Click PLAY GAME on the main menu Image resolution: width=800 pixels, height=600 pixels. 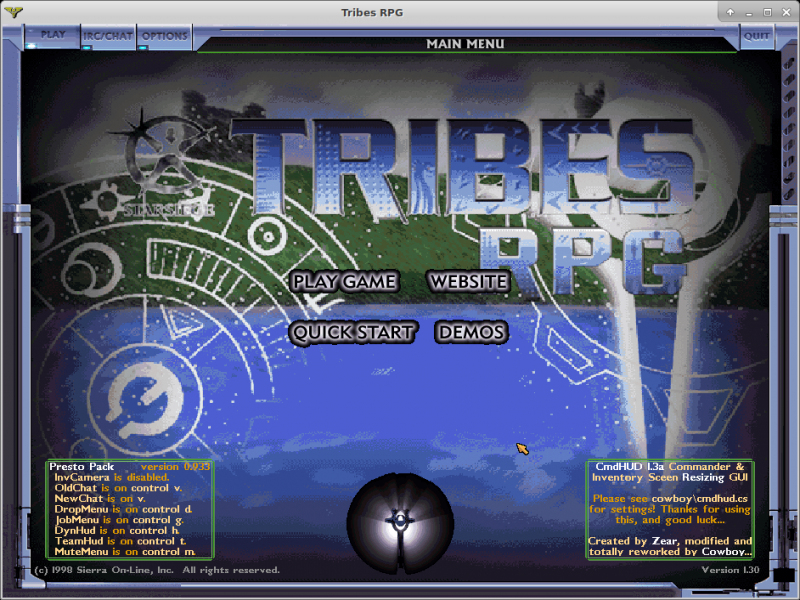(x=344, y=282)
